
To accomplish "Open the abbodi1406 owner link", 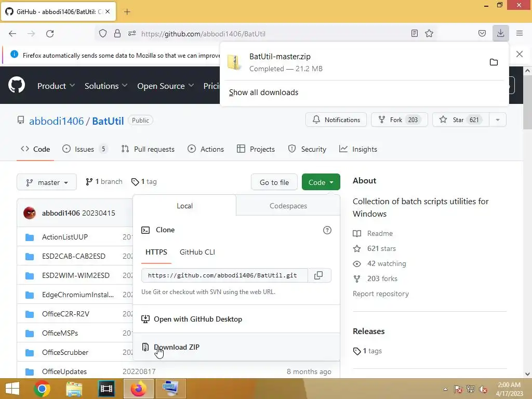I will pos(56,121).
